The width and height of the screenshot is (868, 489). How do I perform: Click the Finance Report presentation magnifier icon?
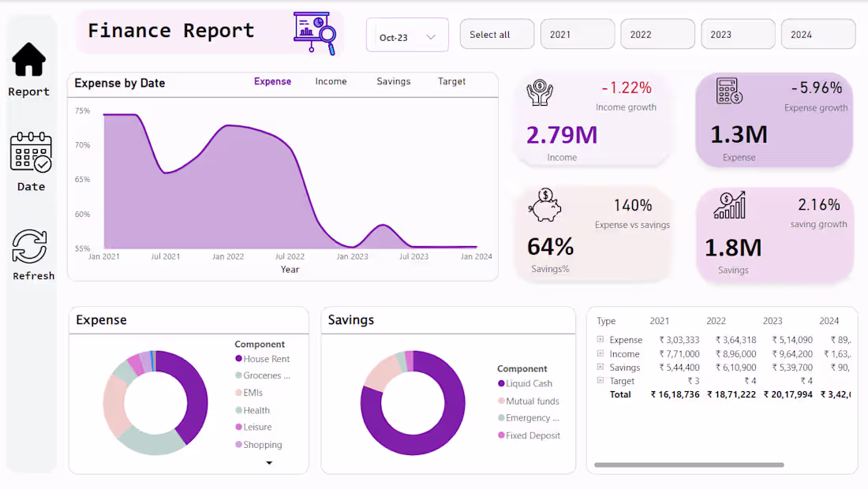[x=314, y=33]
